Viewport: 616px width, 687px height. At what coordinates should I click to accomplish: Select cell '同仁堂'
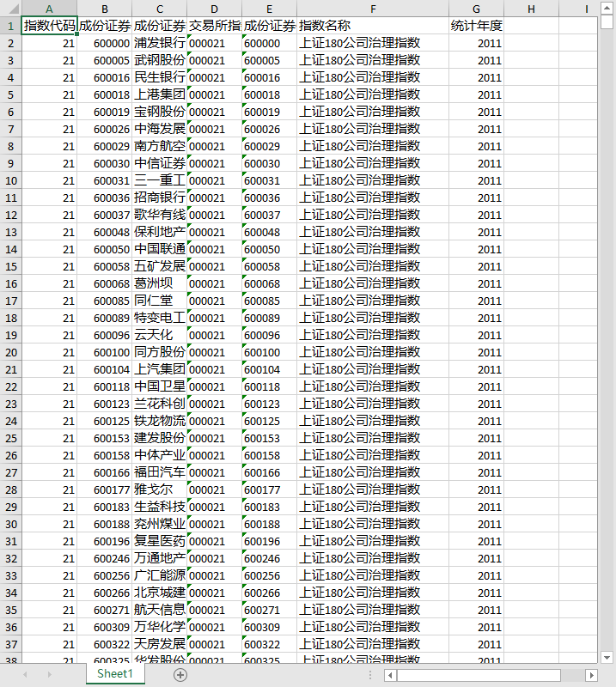point(160,301)
